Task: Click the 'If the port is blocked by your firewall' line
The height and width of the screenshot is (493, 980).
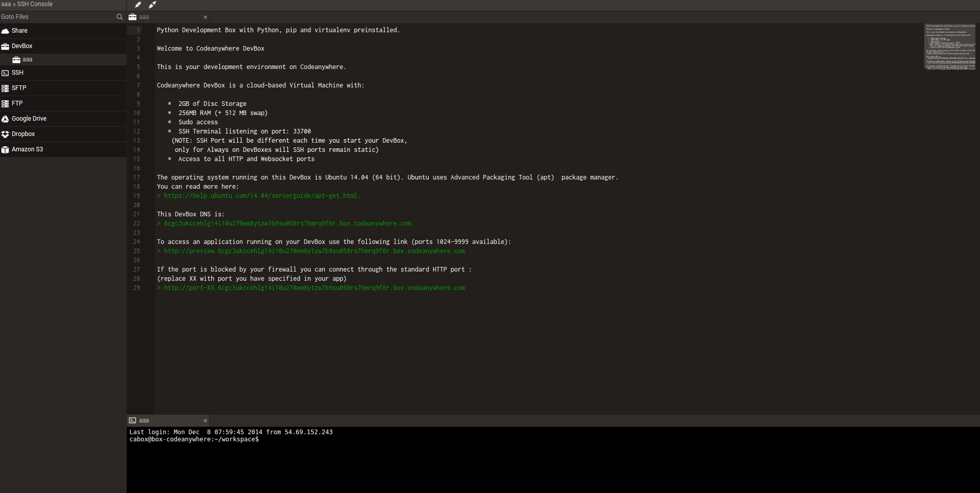Action: tap(315, 270)
